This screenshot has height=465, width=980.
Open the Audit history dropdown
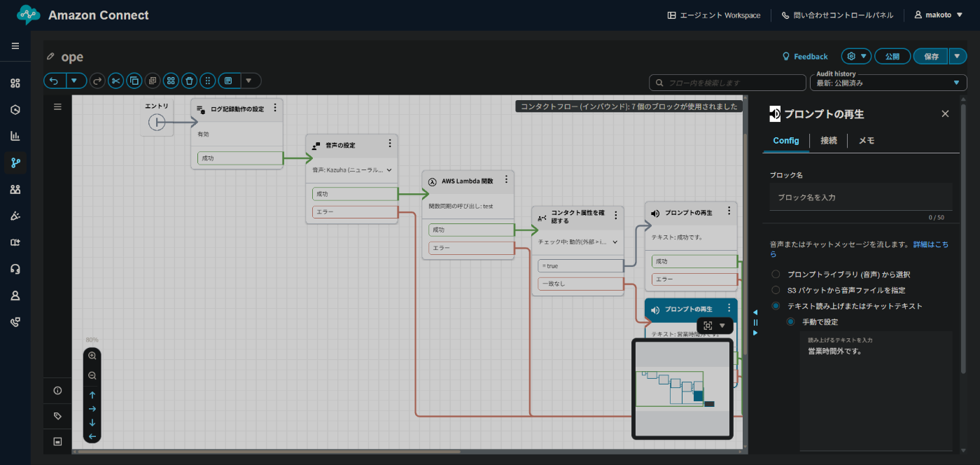tap(888, 83)
